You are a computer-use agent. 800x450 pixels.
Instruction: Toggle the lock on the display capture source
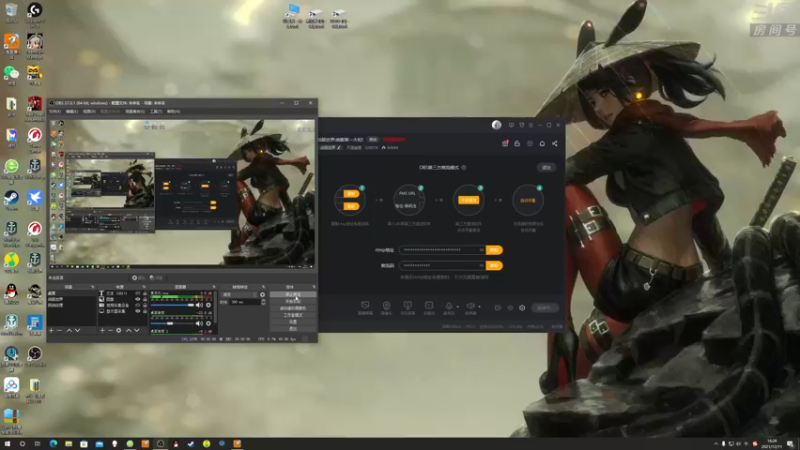145,311
